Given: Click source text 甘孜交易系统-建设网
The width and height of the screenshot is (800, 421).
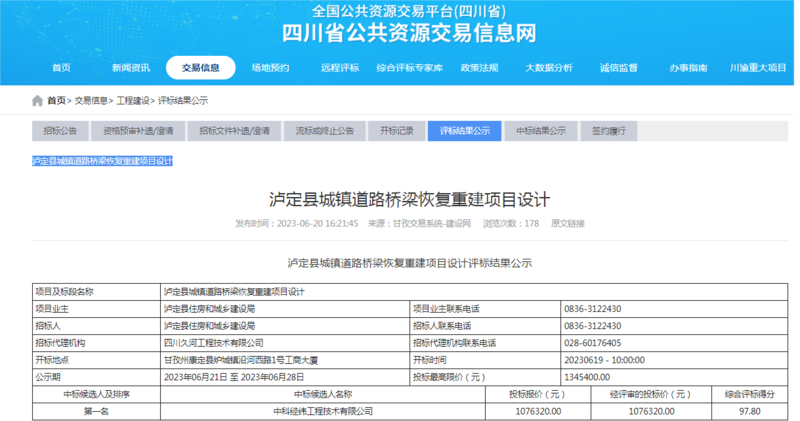Looking at the screenshot, I should (432, 224).
